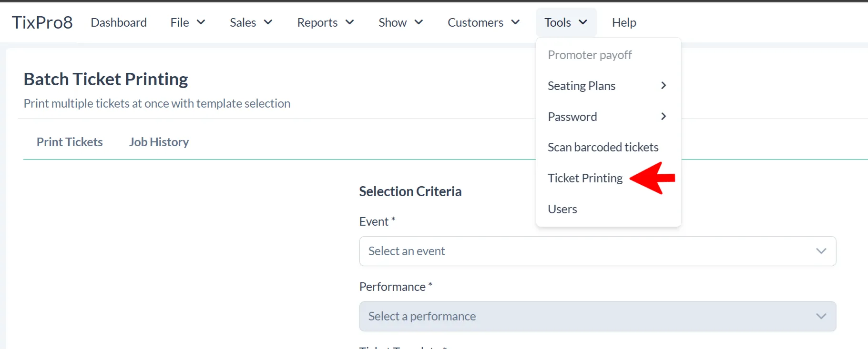Expand the Reports menu
This screenshot has width=868, height=349.
point(326,22)
